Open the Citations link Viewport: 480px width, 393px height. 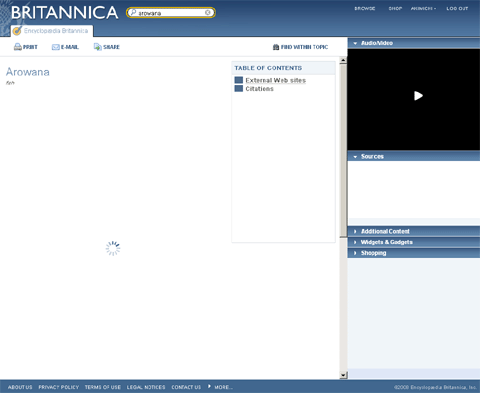coord(259,89)
